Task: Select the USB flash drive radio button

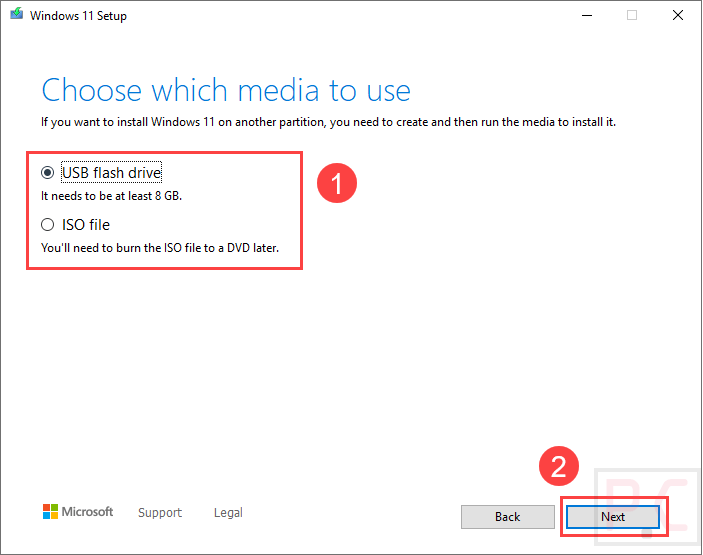Action: tap(48, 173)
